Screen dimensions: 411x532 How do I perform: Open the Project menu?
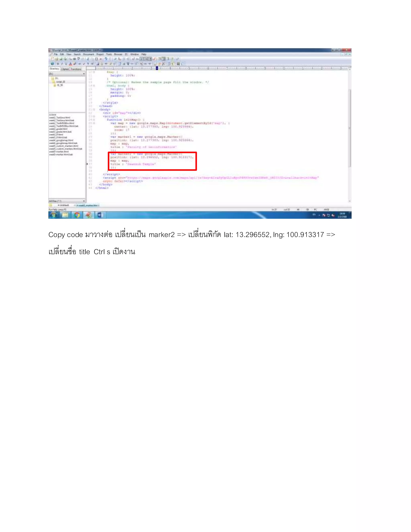(100, 54)
